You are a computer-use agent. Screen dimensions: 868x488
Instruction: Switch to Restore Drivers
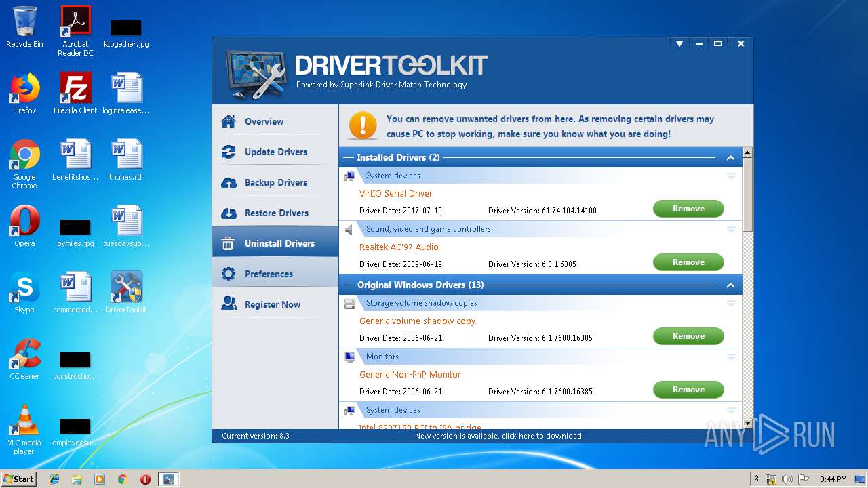(x=275, y=213)
